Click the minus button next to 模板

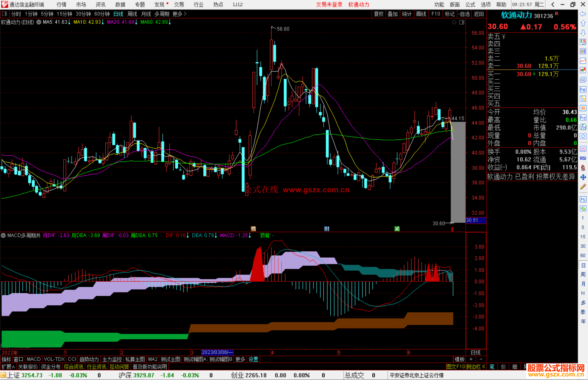[481, 360]
